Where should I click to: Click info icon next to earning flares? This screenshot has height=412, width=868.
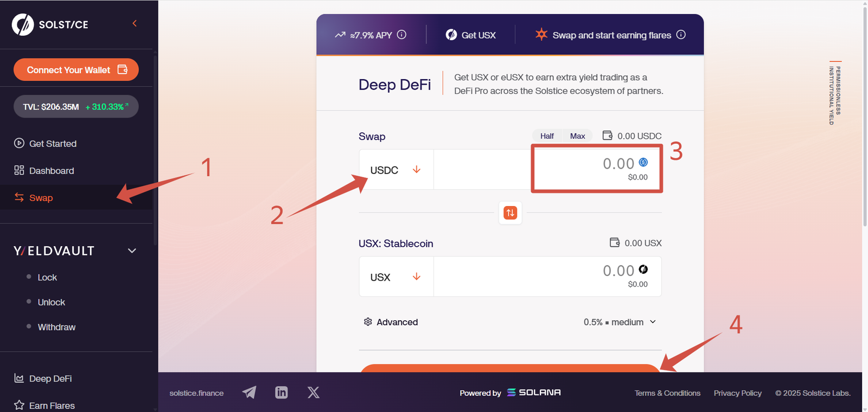(x=681, y=35)
